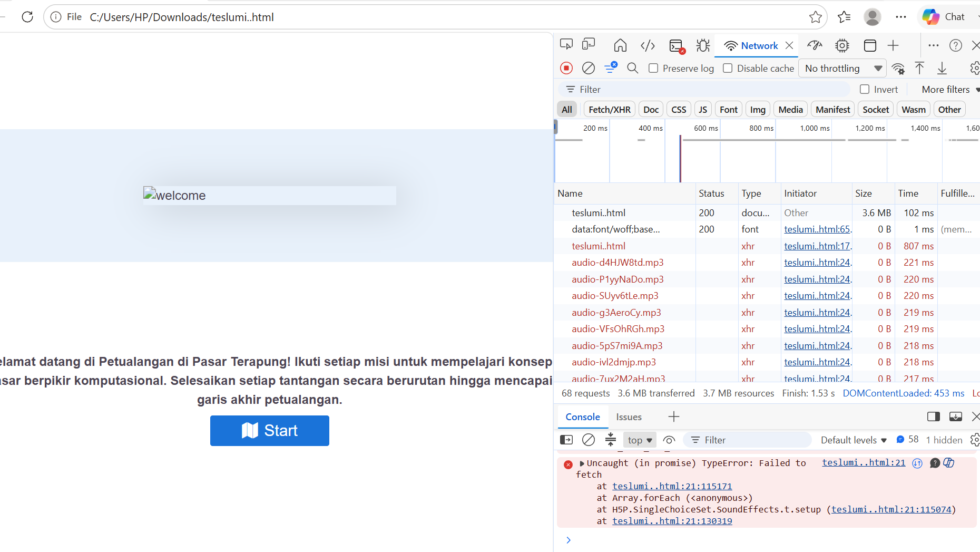
Task: Open the No throttling dropdown
Action: click(843, 68)
